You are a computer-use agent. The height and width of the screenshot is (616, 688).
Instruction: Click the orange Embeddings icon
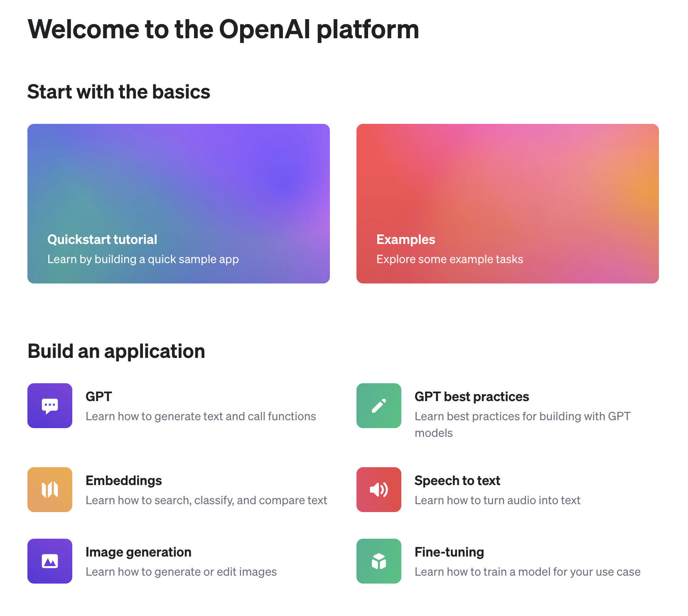pos(50,490)
